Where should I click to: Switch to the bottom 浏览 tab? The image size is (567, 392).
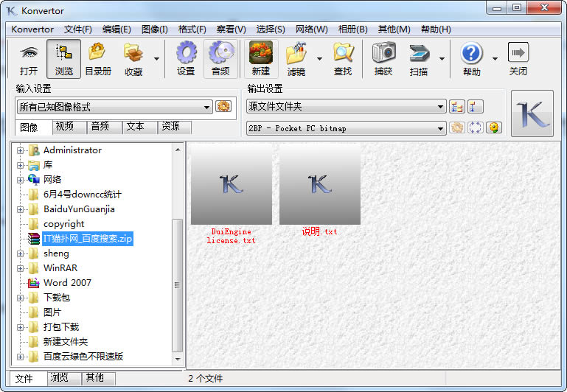pyautogui.click(x=63, y=378)
